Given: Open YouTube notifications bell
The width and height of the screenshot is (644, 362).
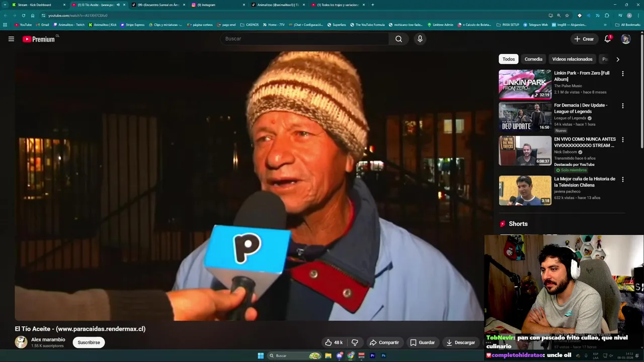Looking at the screenshot, I should pyautogui.click(x=608, y=39).
